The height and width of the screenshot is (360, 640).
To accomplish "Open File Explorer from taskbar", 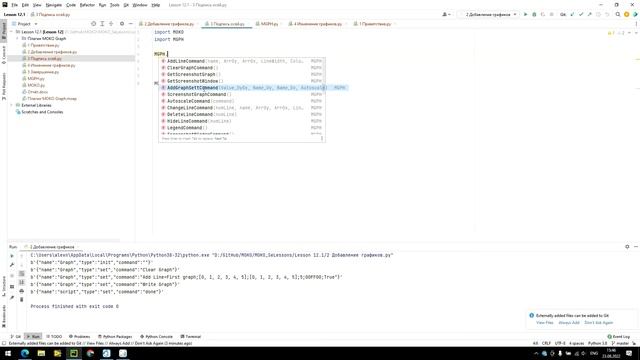I will pos(41,353).
